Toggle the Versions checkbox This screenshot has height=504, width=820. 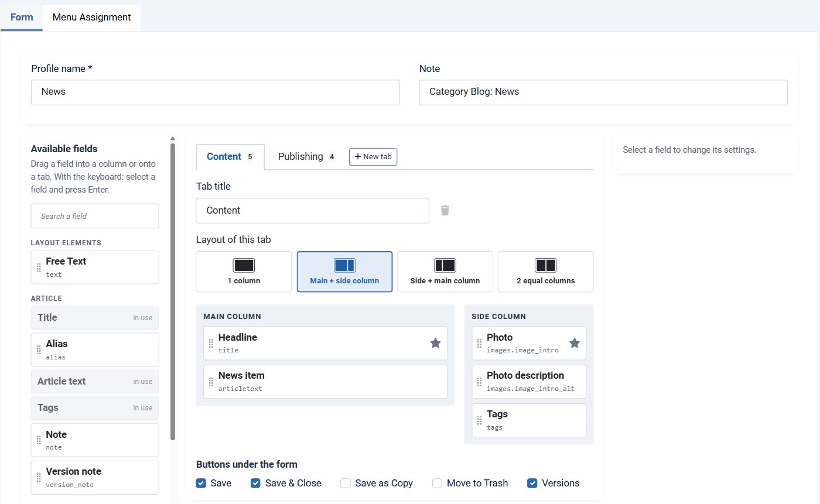[x=532, y=483]
